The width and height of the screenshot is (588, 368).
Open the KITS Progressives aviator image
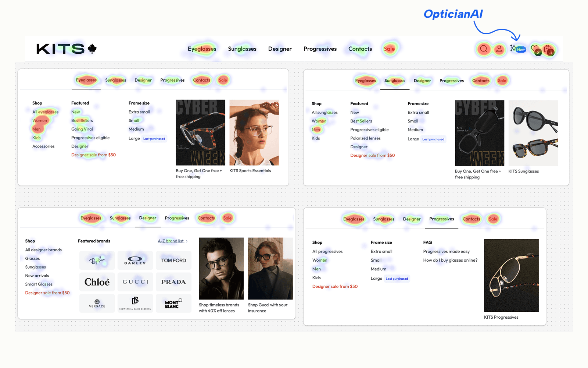coord(511,275)
